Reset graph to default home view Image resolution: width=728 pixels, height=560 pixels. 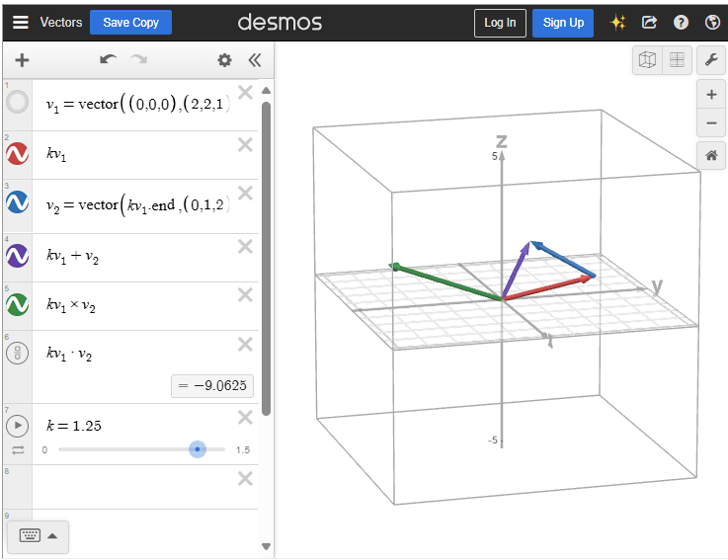click(710, 155)
